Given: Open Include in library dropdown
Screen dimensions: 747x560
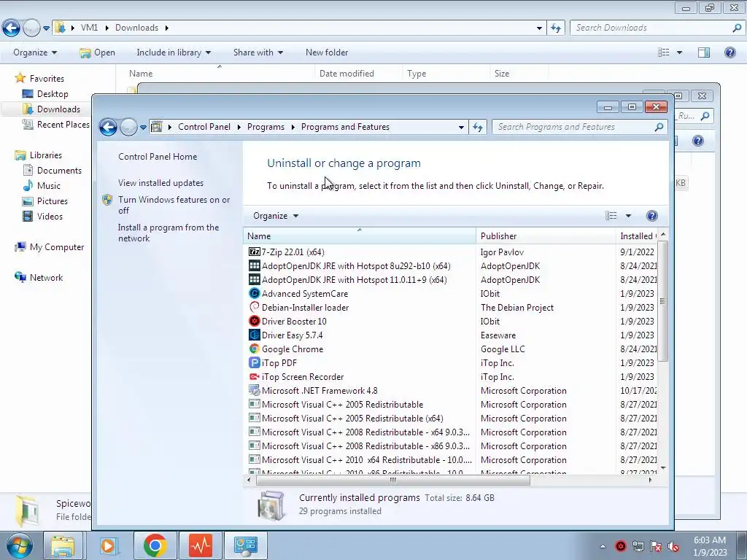Looking at the screenshot, I should (x=174, y=52).
